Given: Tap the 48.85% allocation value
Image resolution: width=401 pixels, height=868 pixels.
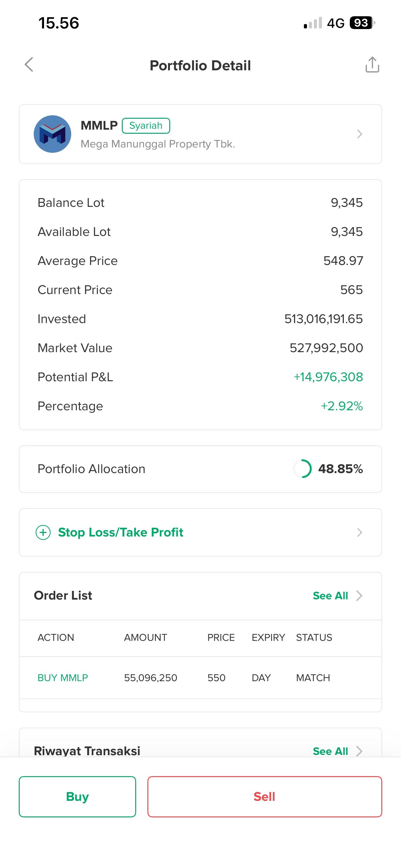Looking at the screenshot, I should pyautogui.click(x=340, y=469).
